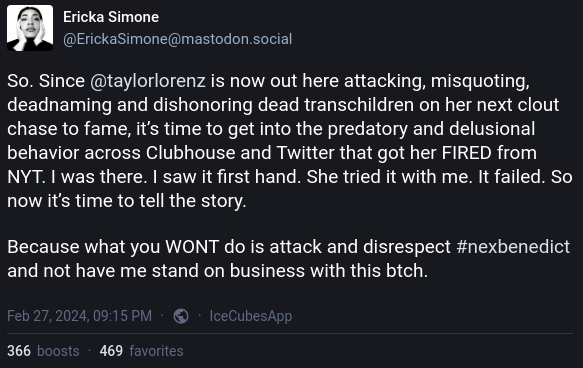Click the Ericka Simone display name
583x368 pixels.
111,17
